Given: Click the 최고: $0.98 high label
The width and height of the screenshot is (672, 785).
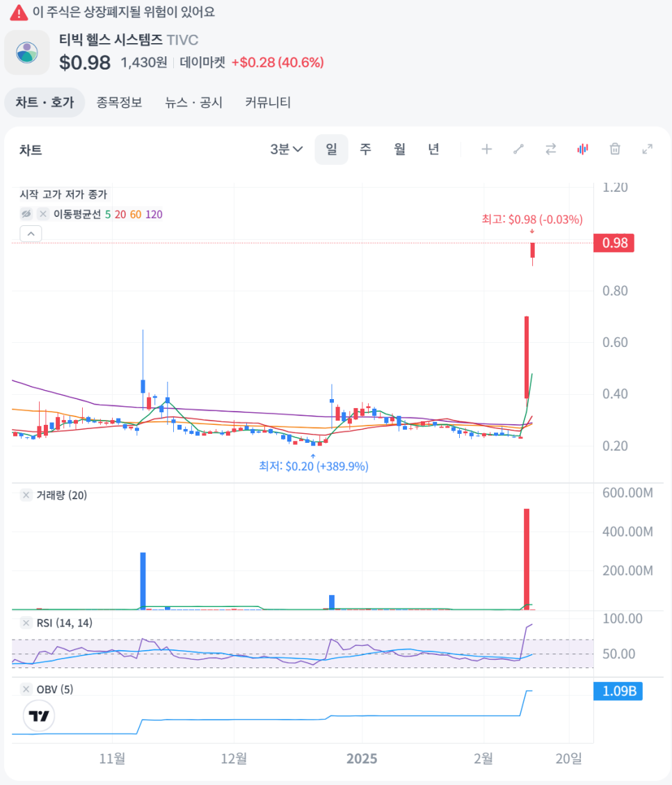Looking at the screenshot, I should coord(532,219).
